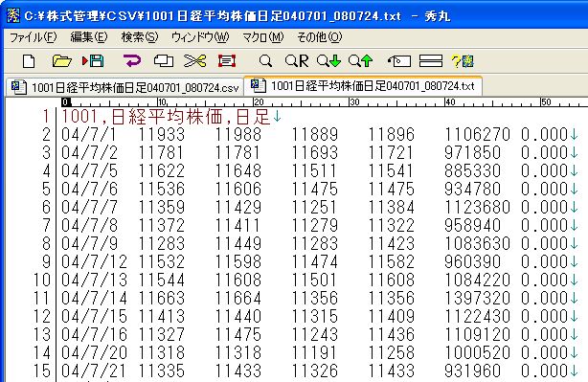The height and width of the screenshot is (382, 588).
Task: Click value 934780 on line 5
Action: [x=472, y=190]
